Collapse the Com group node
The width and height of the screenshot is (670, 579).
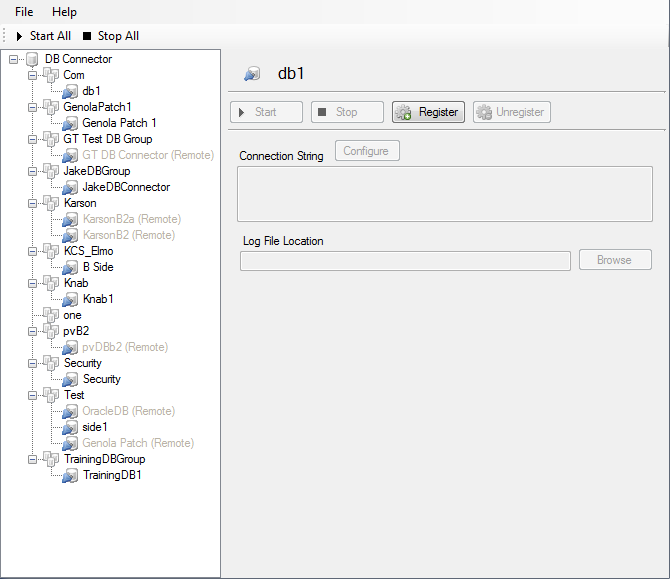pos(32,75)
